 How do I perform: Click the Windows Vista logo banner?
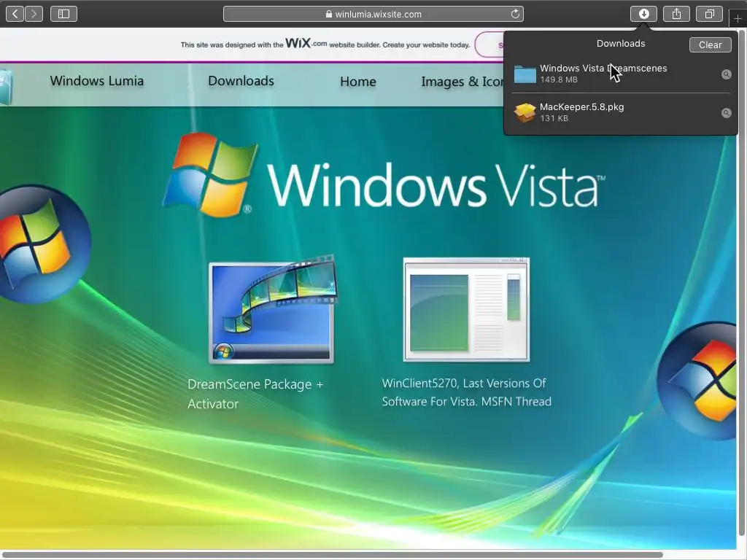point(384,175)
